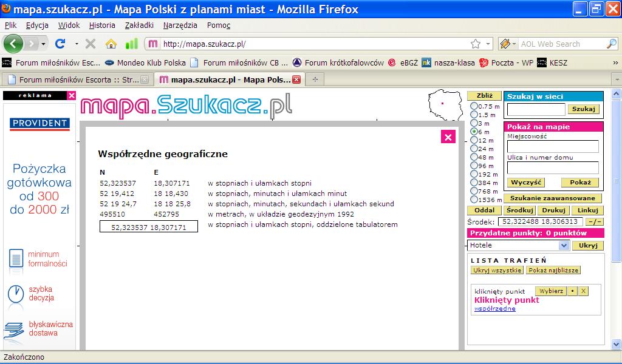
Task: Click the Firefox reload button
Action: (60, 44)
